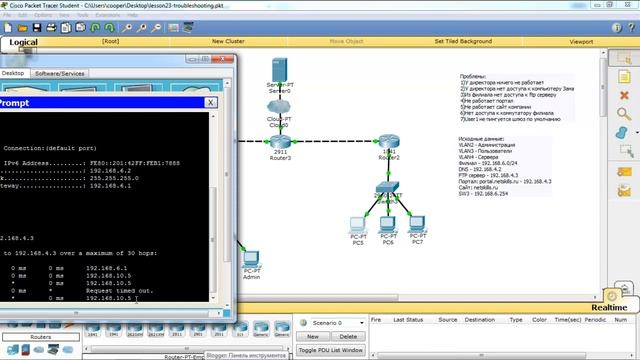Select PC7 on the canvas
The width and height of the screenshot is (640, 360).
coord(417,224)
